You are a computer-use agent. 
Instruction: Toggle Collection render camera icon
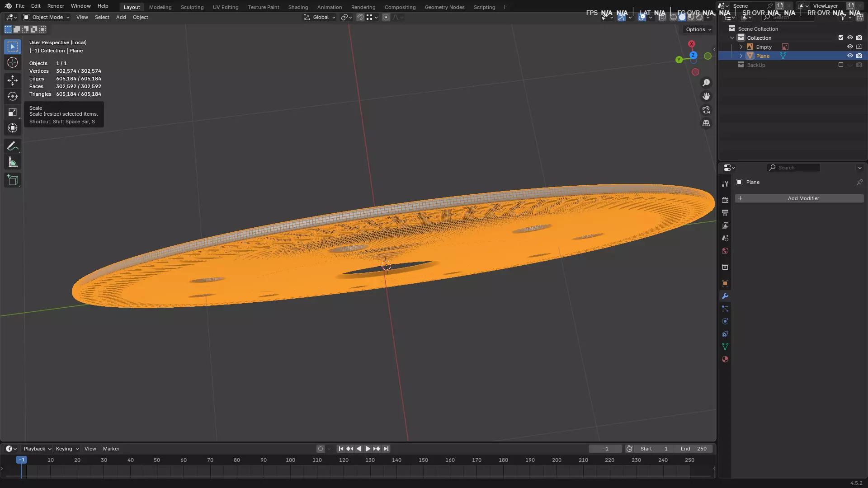pyautogui.click(x=859, y=38)
